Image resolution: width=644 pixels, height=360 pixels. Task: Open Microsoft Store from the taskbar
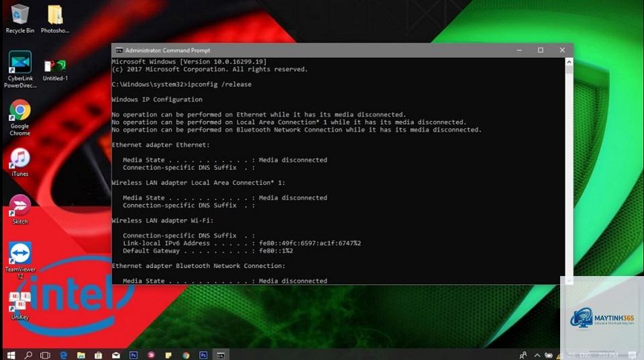98,355
